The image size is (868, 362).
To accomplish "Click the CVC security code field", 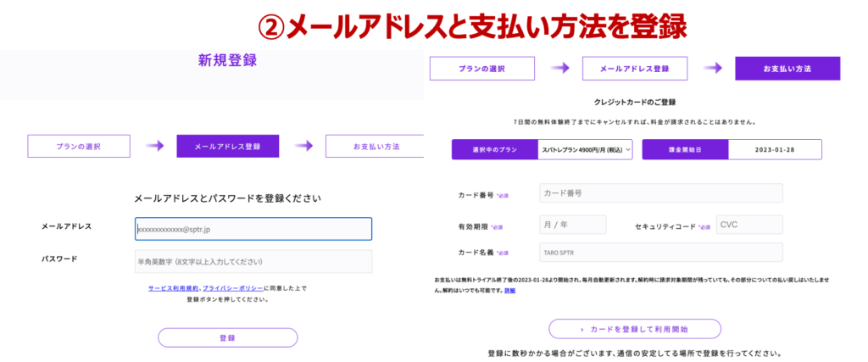I will [748, 225].
